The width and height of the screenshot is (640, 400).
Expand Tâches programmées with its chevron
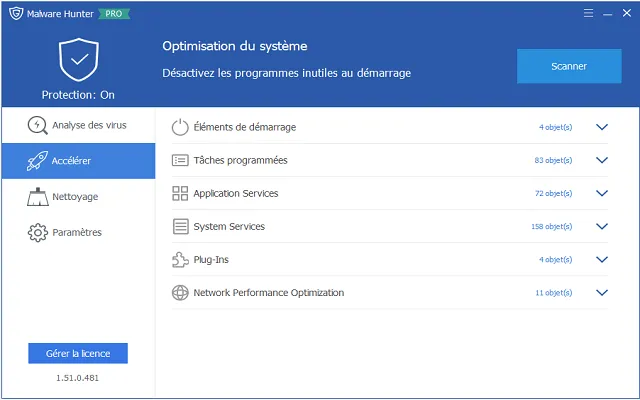(602, 160)
